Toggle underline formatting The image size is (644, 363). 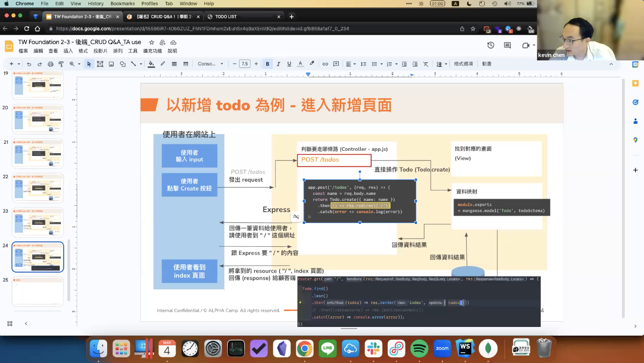(289, 64)
